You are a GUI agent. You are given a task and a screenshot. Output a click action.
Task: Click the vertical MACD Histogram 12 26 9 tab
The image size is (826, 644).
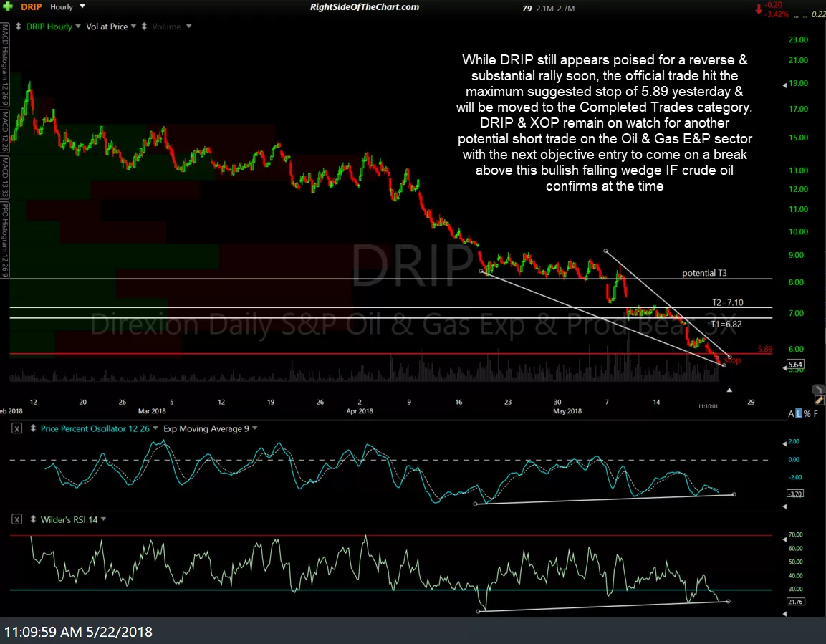(5, 66)
